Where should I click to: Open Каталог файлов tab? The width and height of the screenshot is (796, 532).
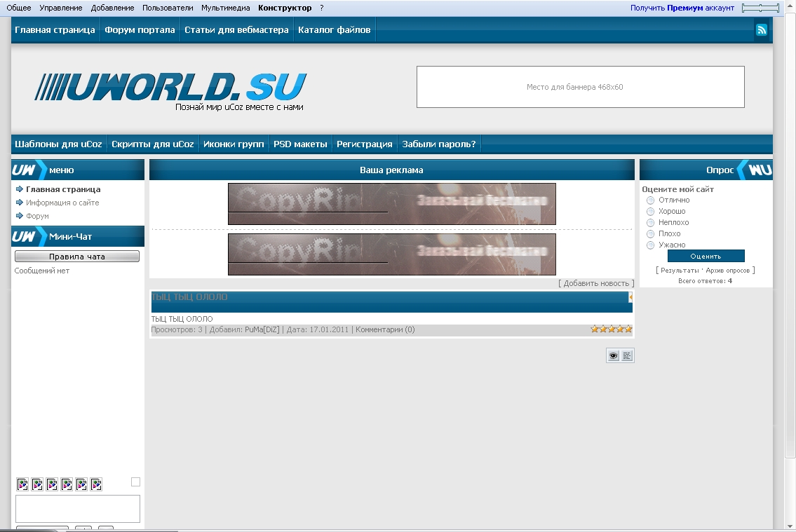334,30
